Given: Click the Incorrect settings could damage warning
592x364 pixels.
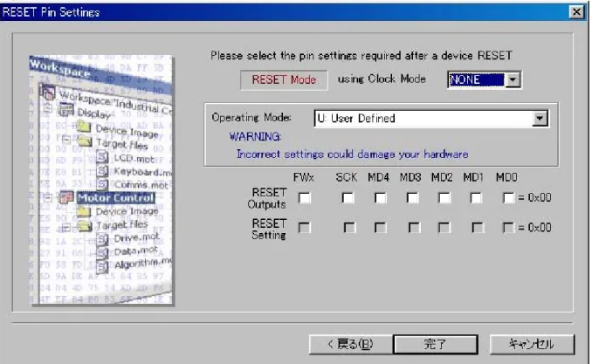Looking at the screenshot, I should 352,154.
